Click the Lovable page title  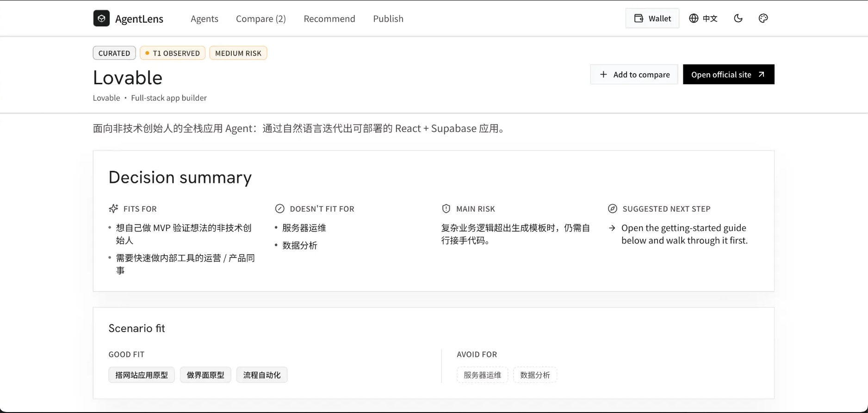(x=128, y=78)
